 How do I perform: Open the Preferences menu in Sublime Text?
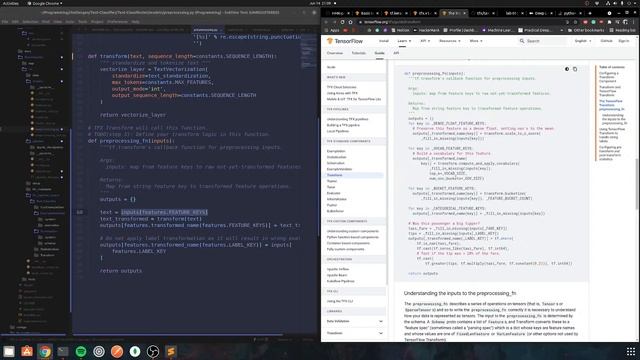point(117,22)
